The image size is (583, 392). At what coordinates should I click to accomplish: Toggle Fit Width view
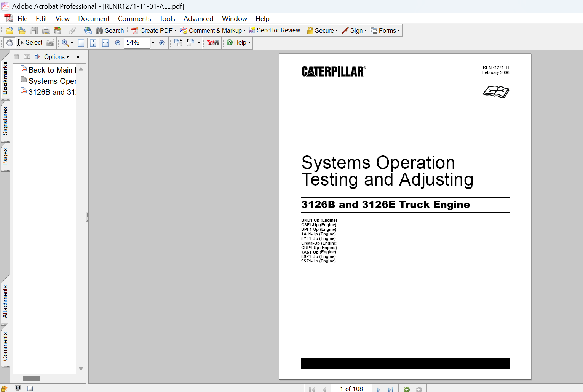(x=105, y=43)
